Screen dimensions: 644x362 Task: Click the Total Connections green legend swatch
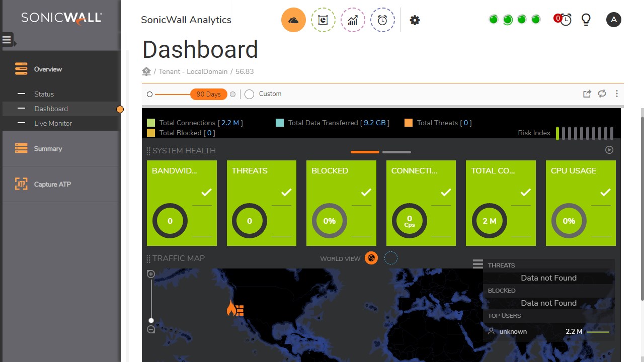(151, 123)
